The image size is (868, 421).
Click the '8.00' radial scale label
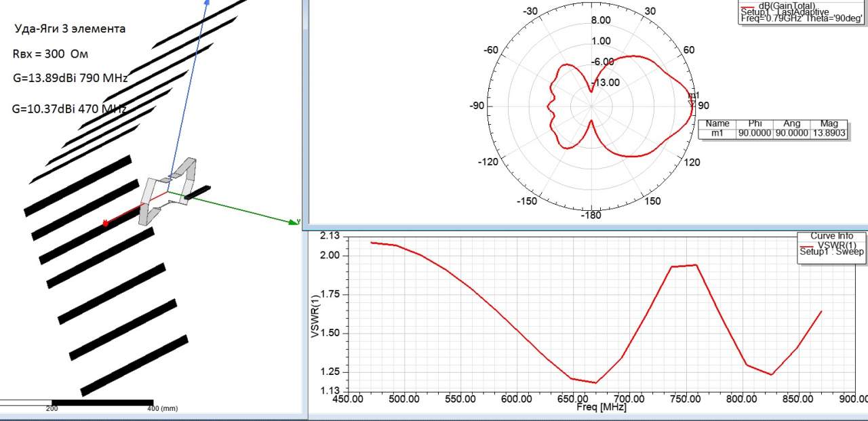[601, 20]
